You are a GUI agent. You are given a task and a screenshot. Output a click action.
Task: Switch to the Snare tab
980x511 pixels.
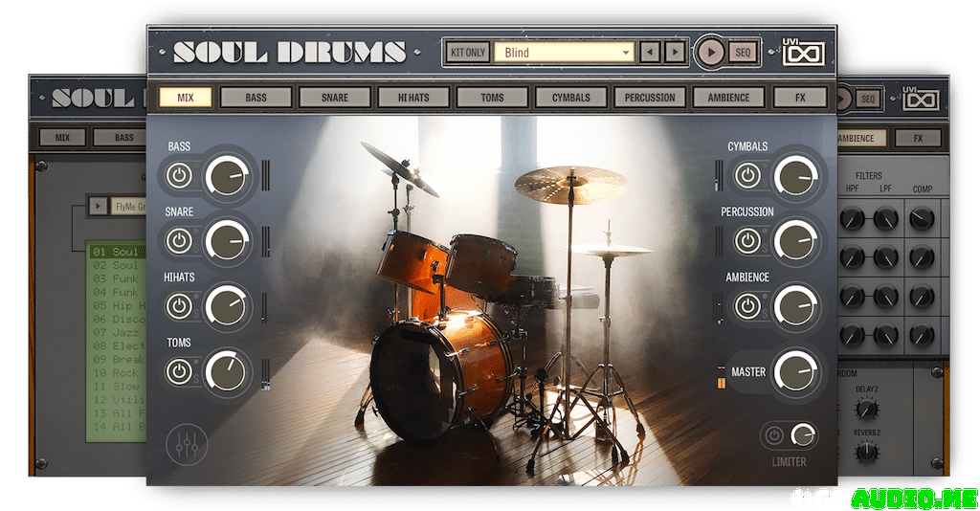click(x=335, y=98)
